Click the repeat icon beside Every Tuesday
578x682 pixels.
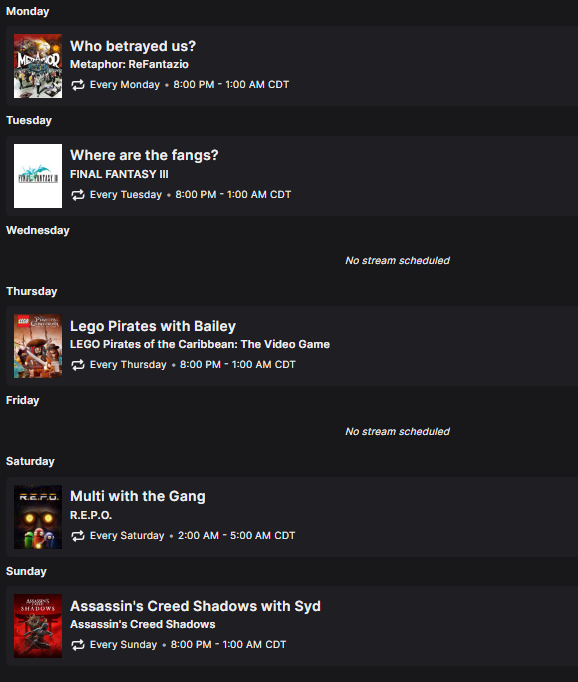(x=78, y=195)
